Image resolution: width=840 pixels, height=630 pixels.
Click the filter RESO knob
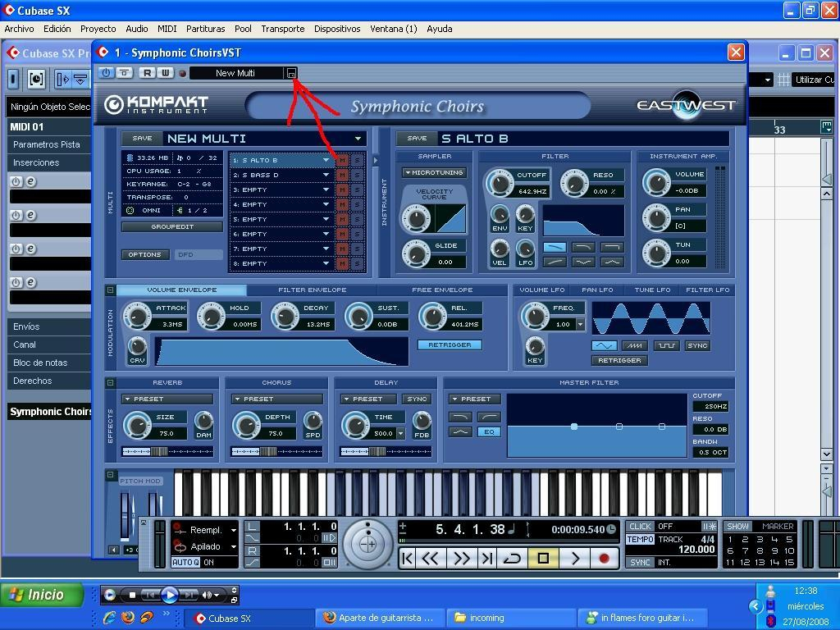click(574, 183)
